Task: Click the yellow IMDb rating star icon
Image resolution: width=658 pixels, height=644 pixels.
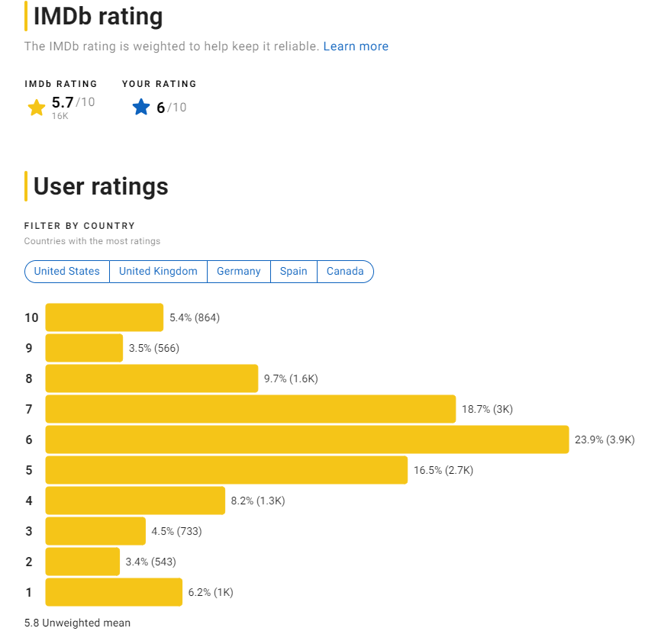Action: coord(36,107)
